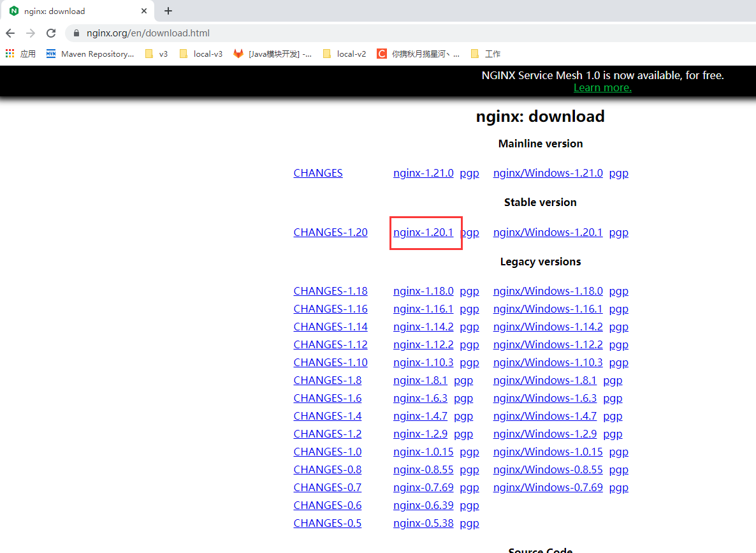The width and height of the screenshot is (756, 553).
Task: Reload the nginx download page
Action: tap(51, 33)
